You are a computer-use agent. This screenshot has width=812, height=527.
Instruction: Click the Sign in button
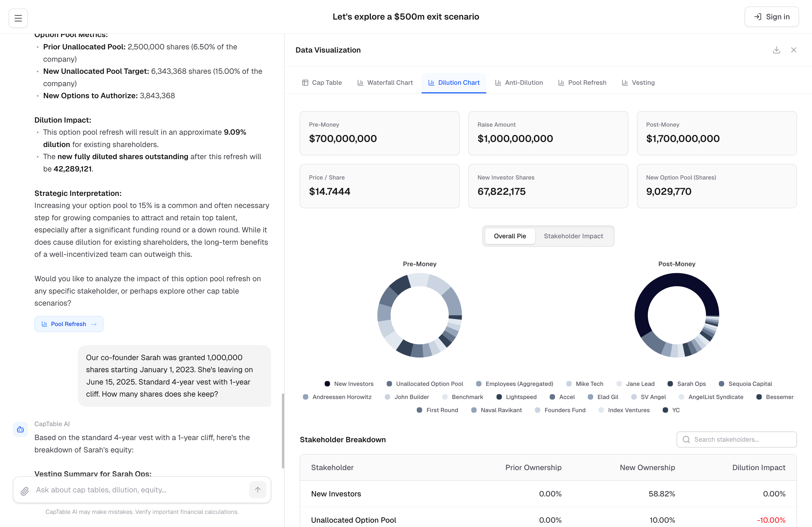click(772, 16)
